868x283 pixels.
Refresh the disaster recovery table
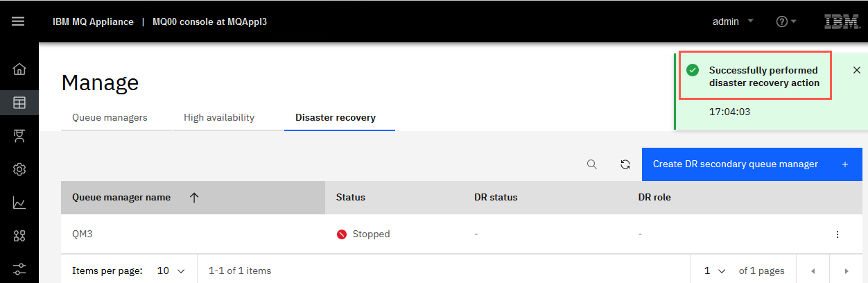coord(625,164)
